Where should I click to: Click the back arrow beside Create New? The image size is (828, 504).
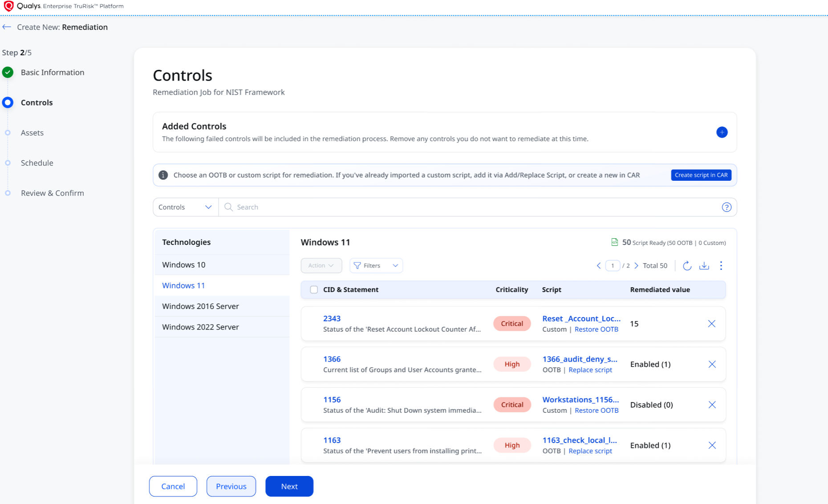point(7,27)
